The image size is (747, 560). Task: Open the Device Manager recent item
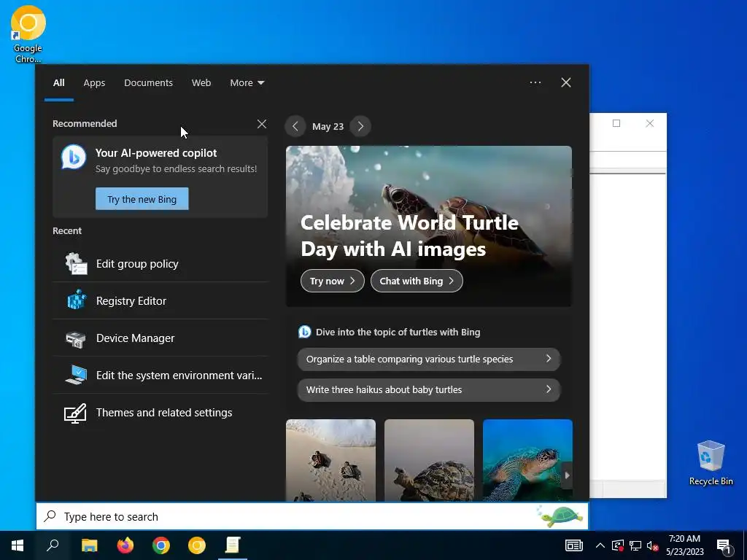160,338
